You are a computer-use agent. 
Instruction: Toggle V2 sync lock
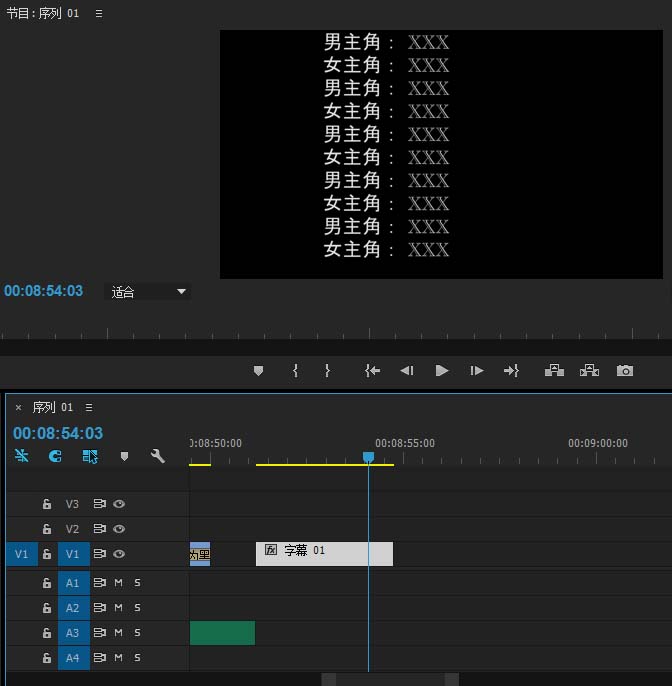tap(100, 529)
